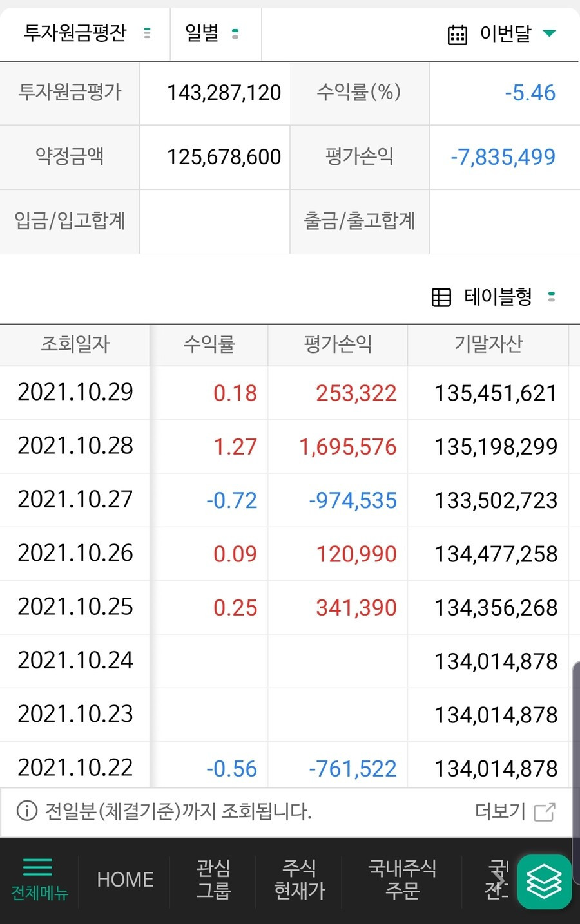Click the 기말자산 column header

pyautogui.click(x=488, y=344)
